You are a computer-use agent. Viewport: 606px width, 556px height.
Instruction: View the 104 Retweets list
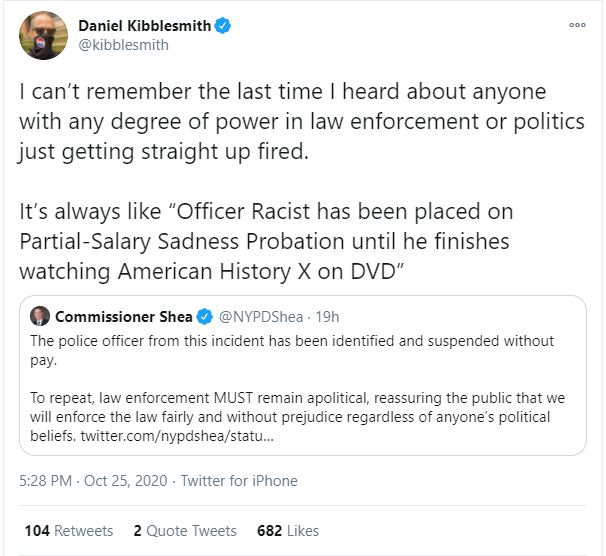click(x=68, y=530)
